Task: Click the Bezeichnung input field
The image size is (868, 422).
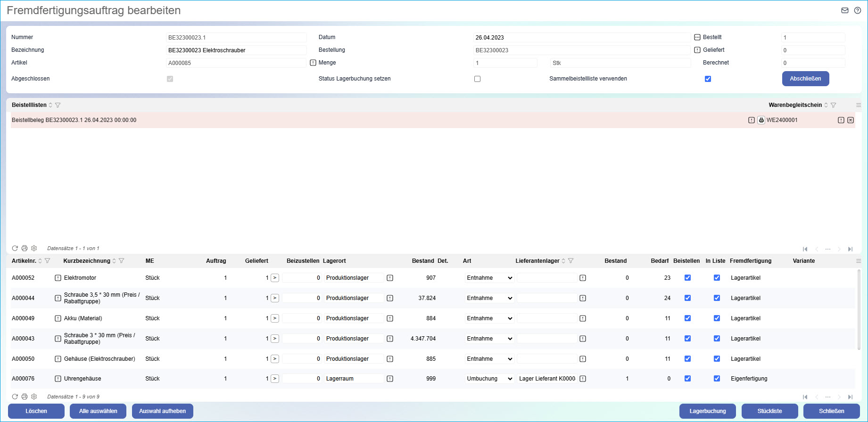Action: tap(236, 50)
